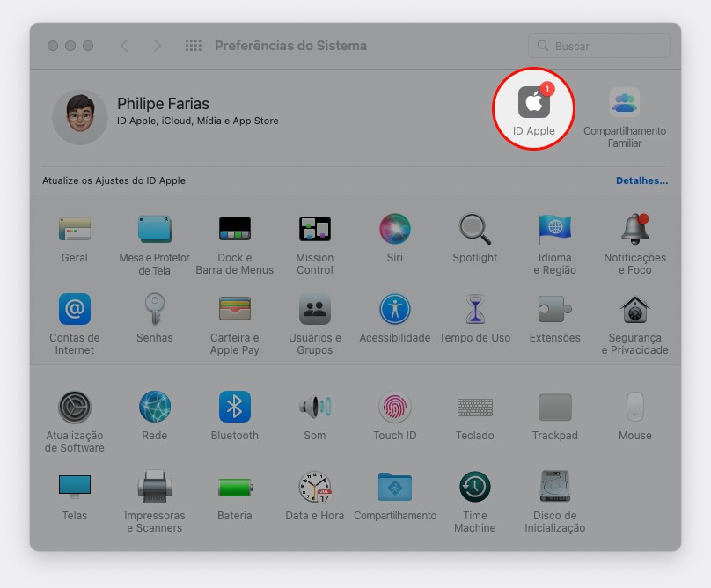711x588 pixels.
Task: Open the Geral preferences pane
Action: click(x=75, y=230)
